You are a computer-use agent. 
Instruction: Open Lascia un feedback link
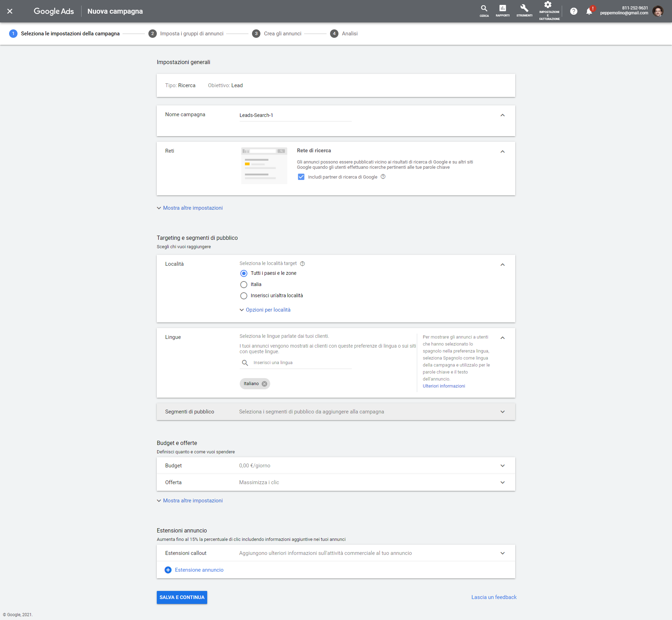(494, 597)
